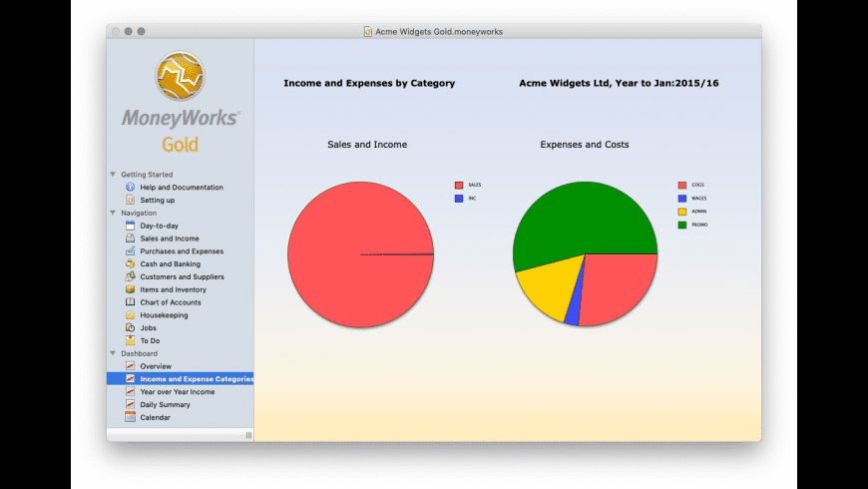868x489 pixels.
Task: Click the red COGS legend swatch
Action: [682, 185]
